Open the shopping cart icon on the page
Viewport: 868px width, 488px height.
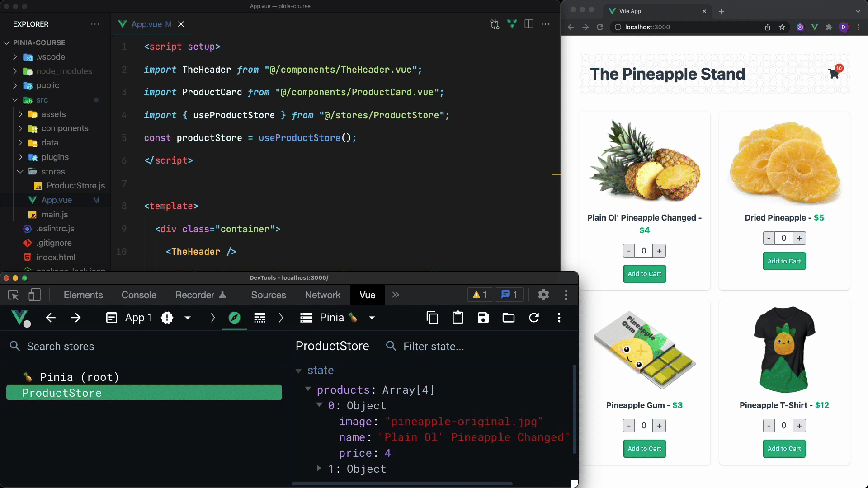pyautogui.click(x=834, y=74)
